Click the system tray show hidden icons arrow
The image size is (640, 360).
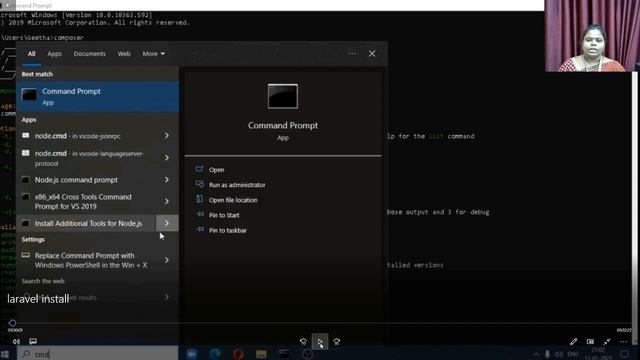point(536,354)
